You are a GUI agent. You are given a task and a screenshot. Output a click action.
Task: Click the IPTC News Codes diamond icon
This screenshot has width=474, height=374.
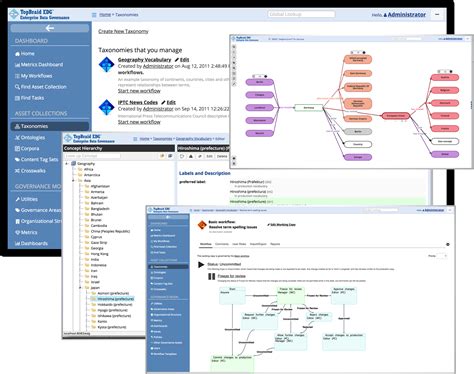click(x=107, y=107)
